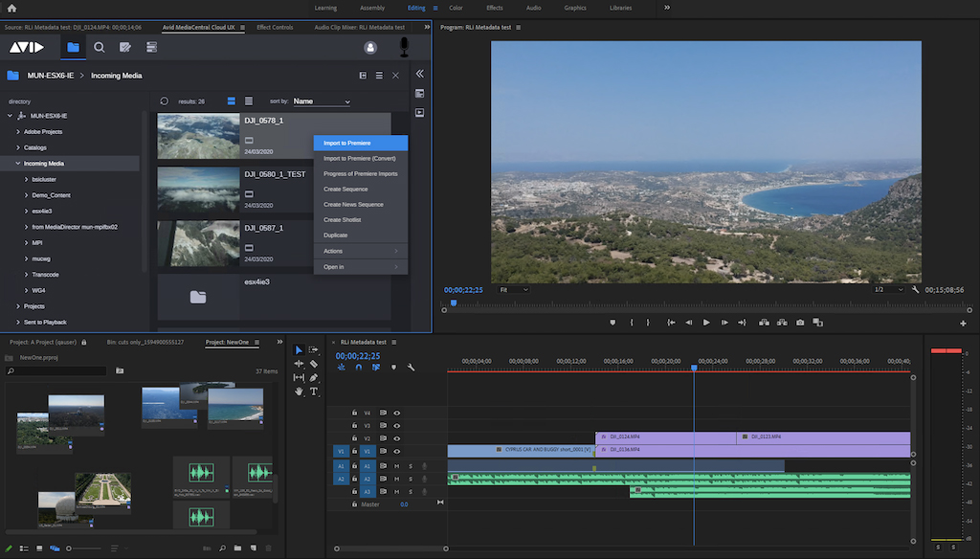Open the Avid browse folder icon

tap(73, 48)
